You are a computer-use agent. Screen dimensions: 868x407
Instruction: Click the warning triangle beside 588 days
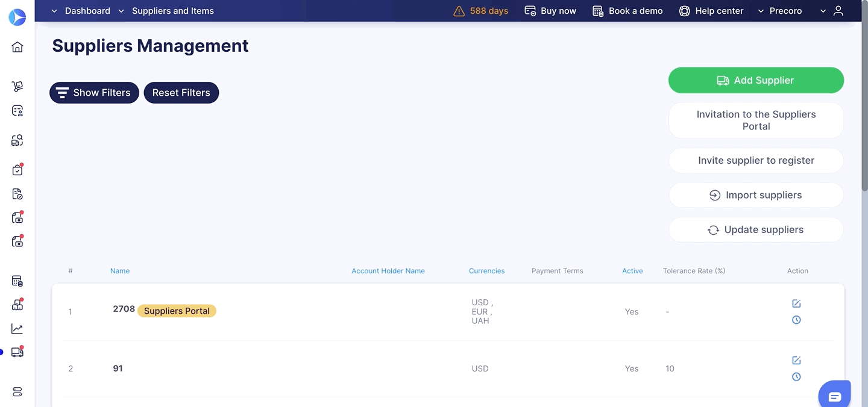pyautogui.click(x=459, y=11)
